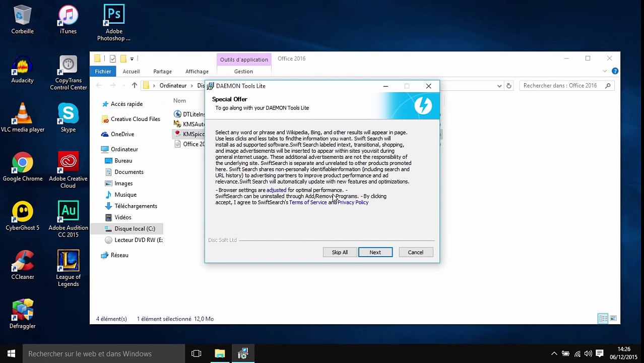This screenshot has width=644, height=363.
Task: Open the Corbeille recycle bin desktop icon
Action: click(22, 20)
